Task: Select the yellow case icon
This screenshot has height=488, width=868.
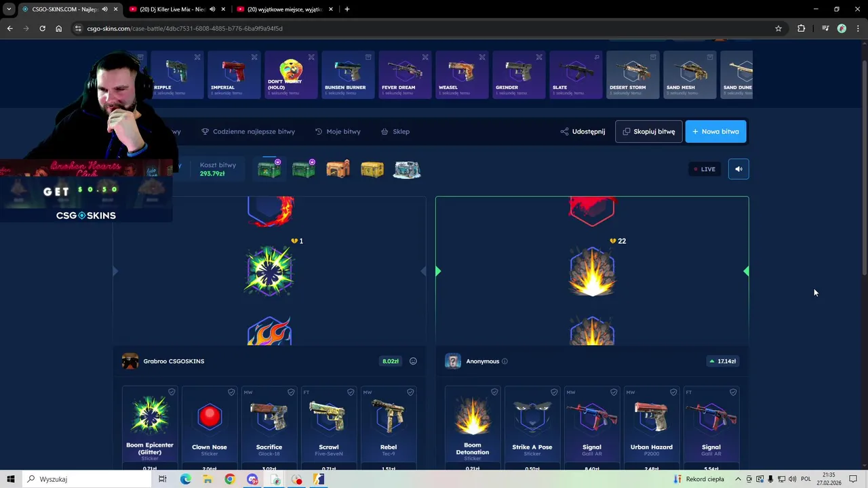Action: pos(372,169)
